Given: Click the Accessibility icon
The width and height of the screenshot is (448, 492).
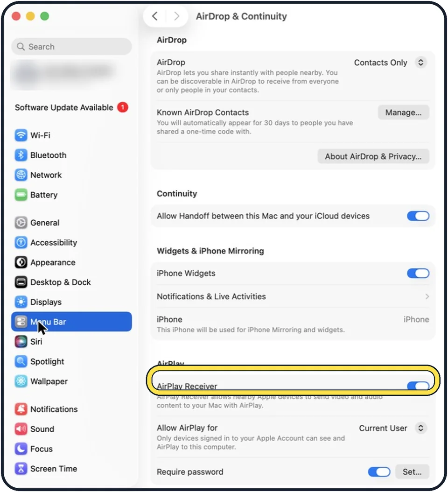Looking at the screenshot, I should [21, 242].
